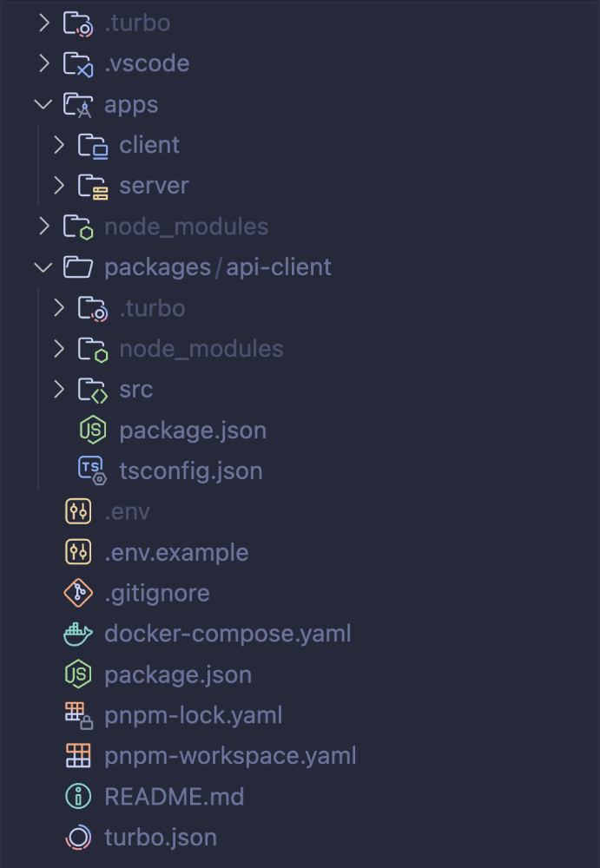Expand the src folder arrow

pos(58,390)
